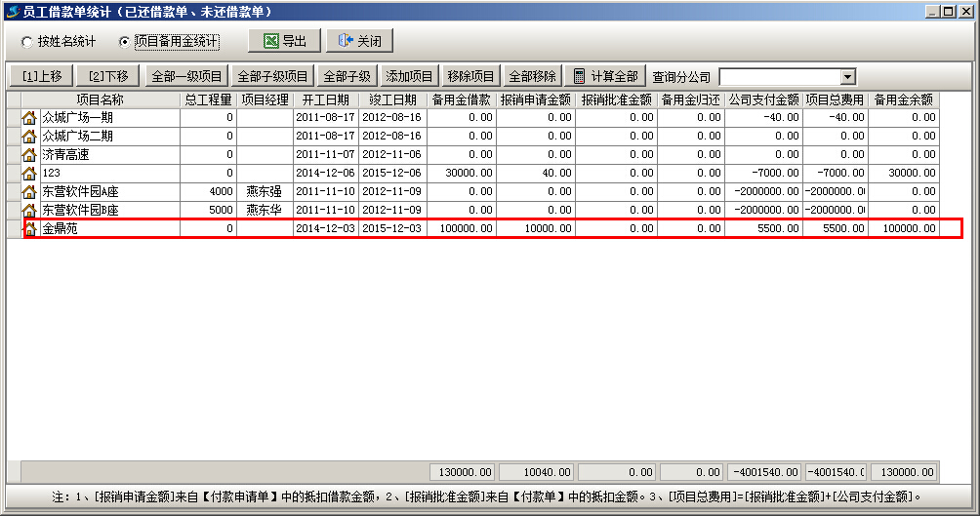980x516 pixels.
Task: Click the house icon beside 济青高速
Action: 29,155
